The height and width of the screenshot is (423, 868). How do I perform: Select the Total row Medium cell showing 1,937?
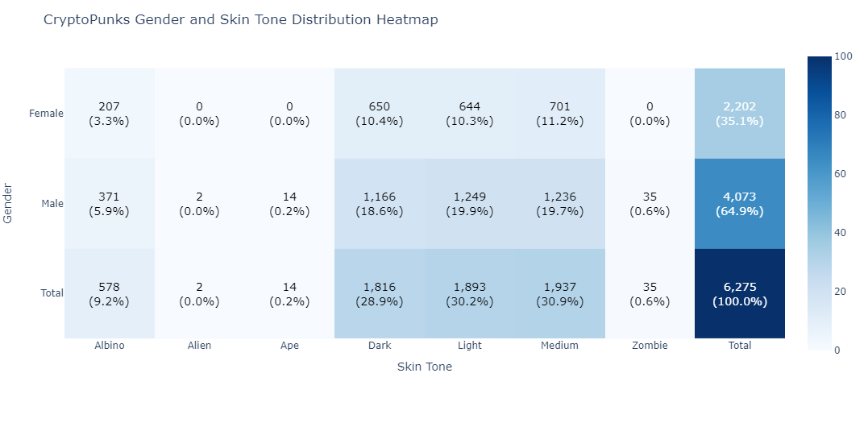(559, 294)
